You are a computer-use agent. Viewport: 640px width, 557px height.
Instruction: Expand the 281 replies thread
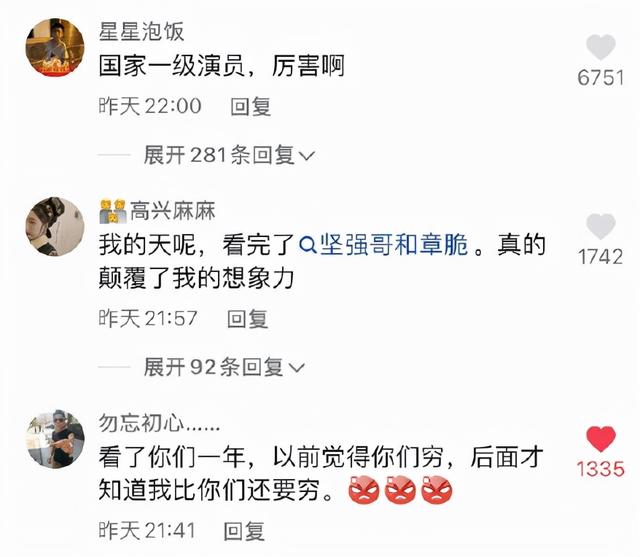[229, 155]
